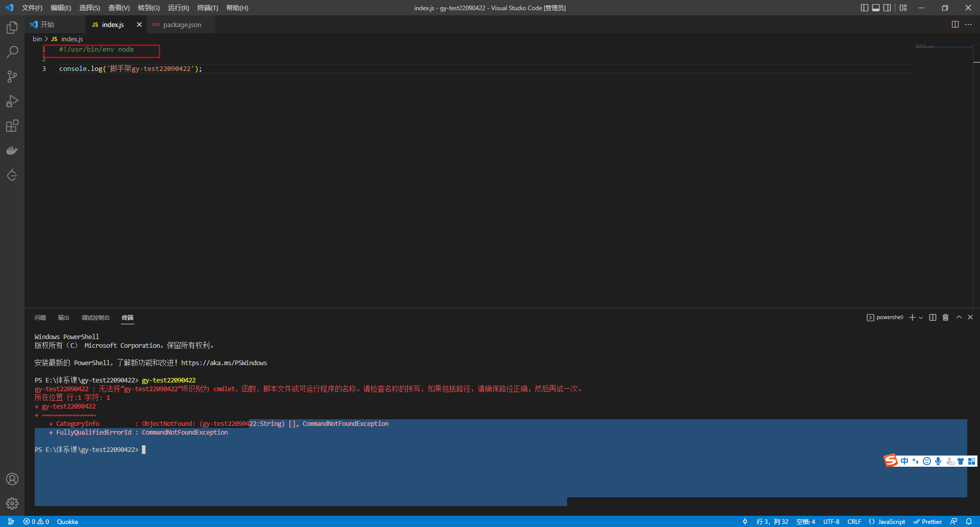The height and width of the screenshot is (527, 980).
Task: Toggle secondary side bar layout button
Action: click(887, 8)
